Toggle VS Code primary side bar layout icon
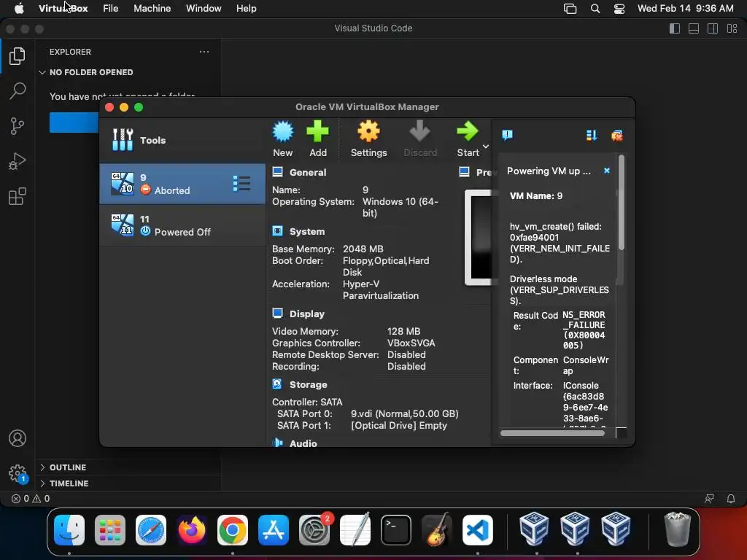This screenshot has width=747, height=560. coord(675,28)
